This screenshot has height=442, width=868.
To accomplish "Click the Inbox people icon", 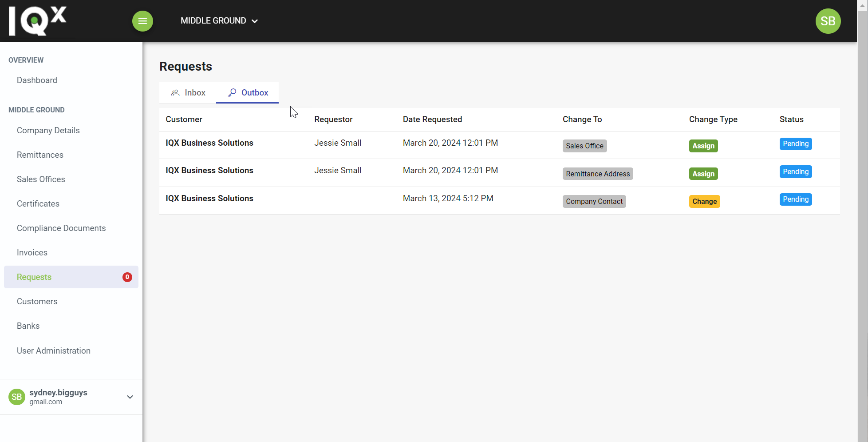I will click(175, 92).
